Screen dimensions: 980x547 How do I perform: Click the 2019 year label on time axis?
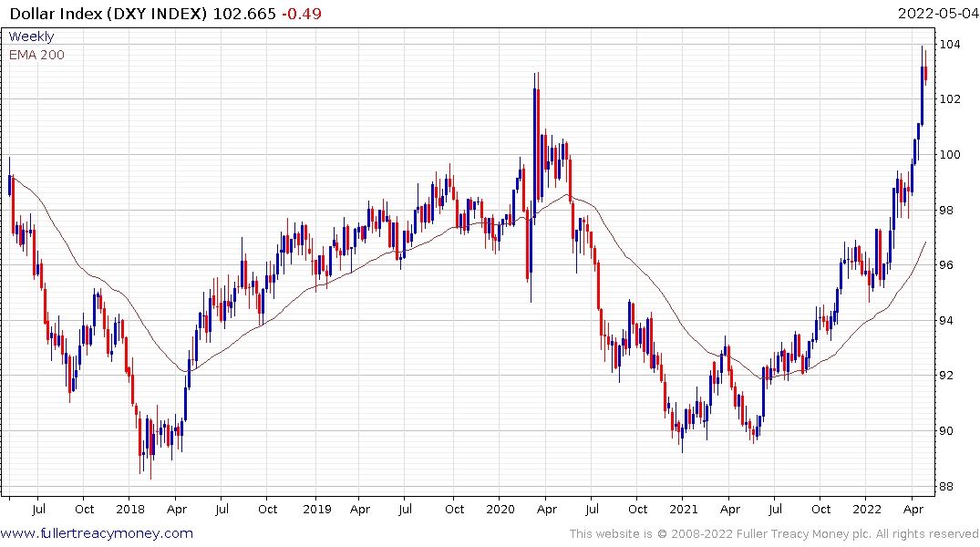coord(317,509)
